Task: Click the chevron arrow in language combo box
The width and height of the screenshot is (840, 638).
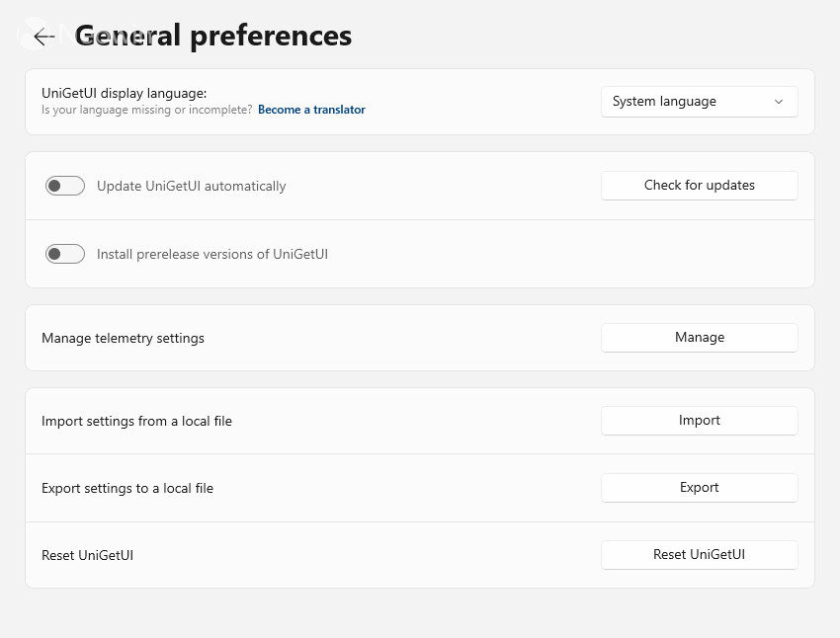Action: coord(779,102)
